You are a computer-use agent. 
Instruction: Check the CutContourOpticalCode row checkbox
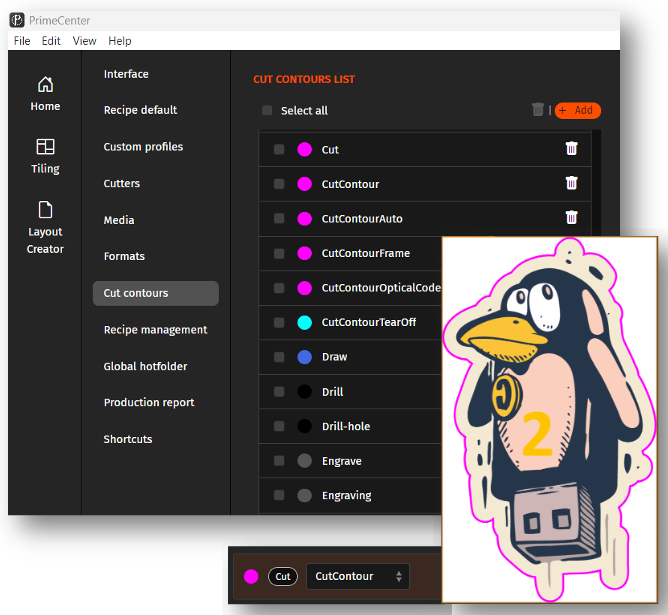coord(279,288)
